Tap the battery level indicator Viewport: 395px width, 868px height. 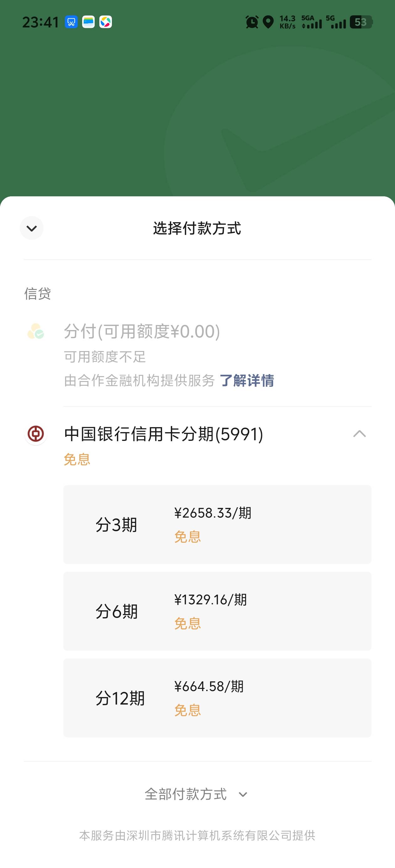361,22
